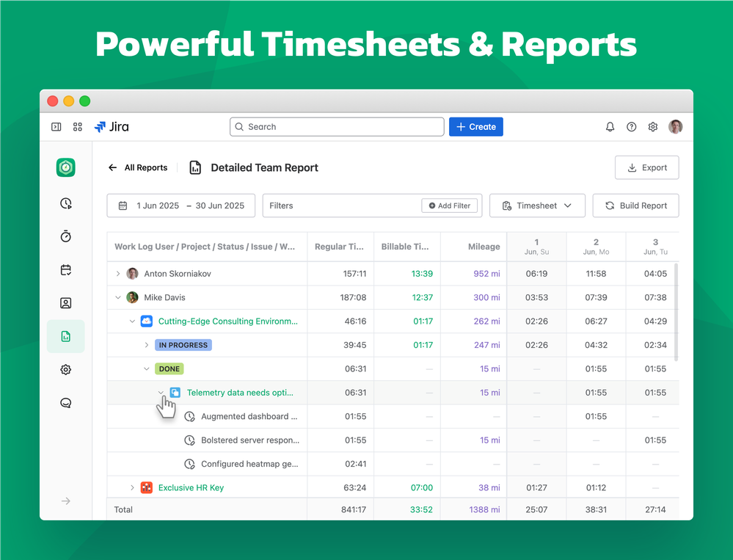Go back with the All Reports arrow

pyautogui.click(x=113, y=167)
